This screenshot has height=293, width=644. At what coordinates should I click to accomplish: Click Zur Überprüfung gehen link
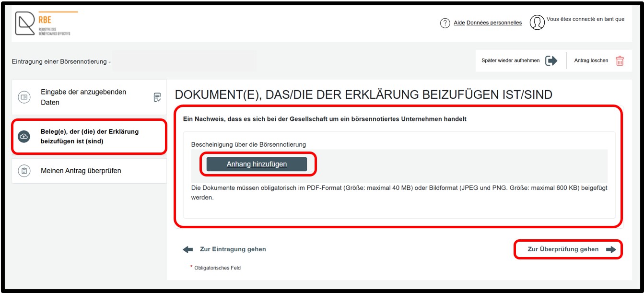coord(563,249)
